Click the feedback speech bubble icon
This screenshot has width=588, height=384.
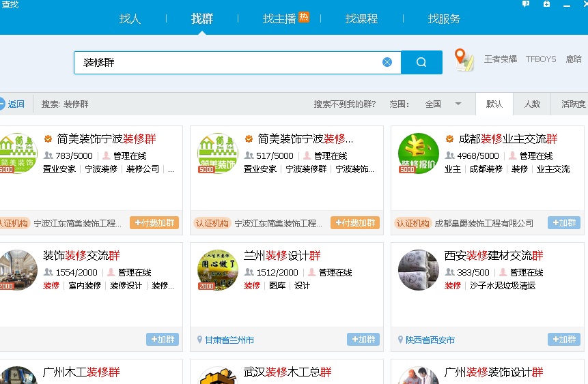(526, 4)
